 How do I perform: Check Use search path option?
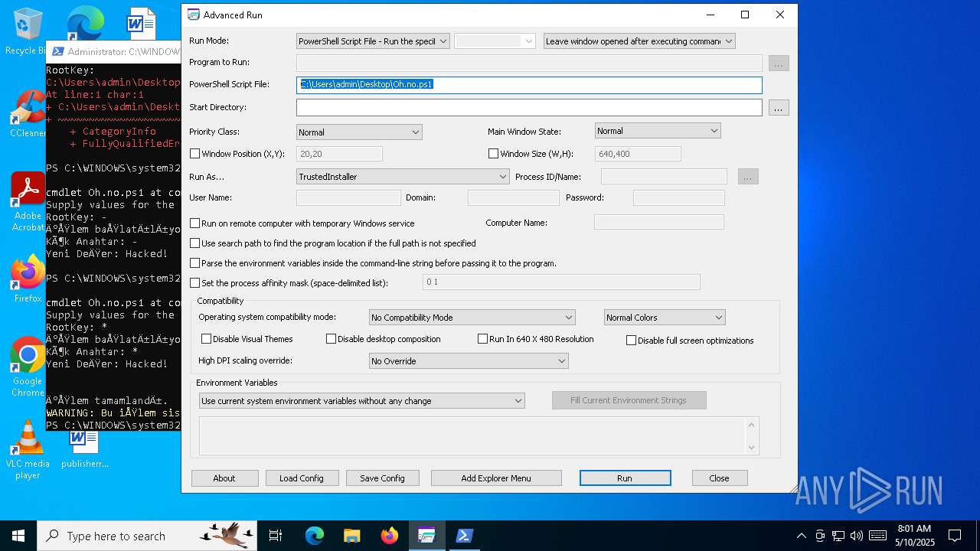pos(195,243)
